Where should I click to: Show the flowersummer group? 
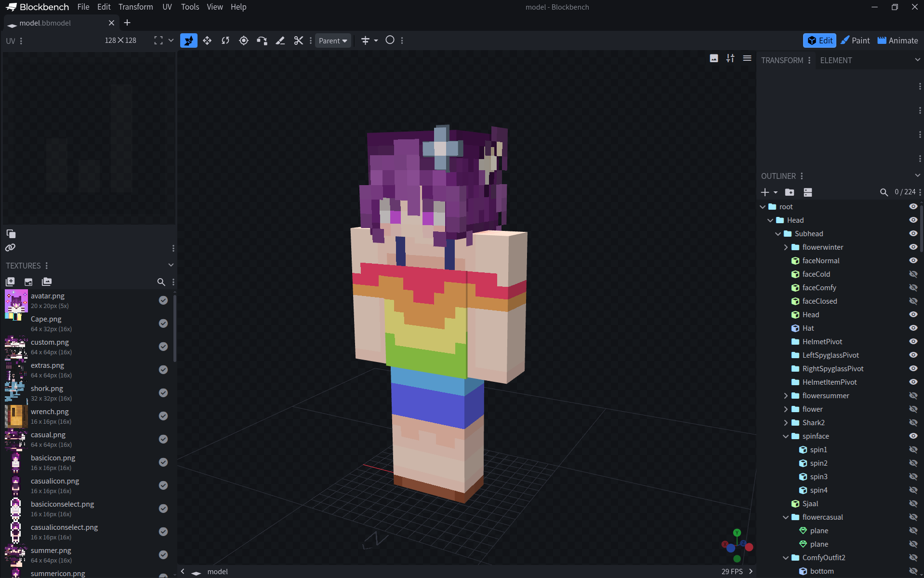tap(913, 395)
